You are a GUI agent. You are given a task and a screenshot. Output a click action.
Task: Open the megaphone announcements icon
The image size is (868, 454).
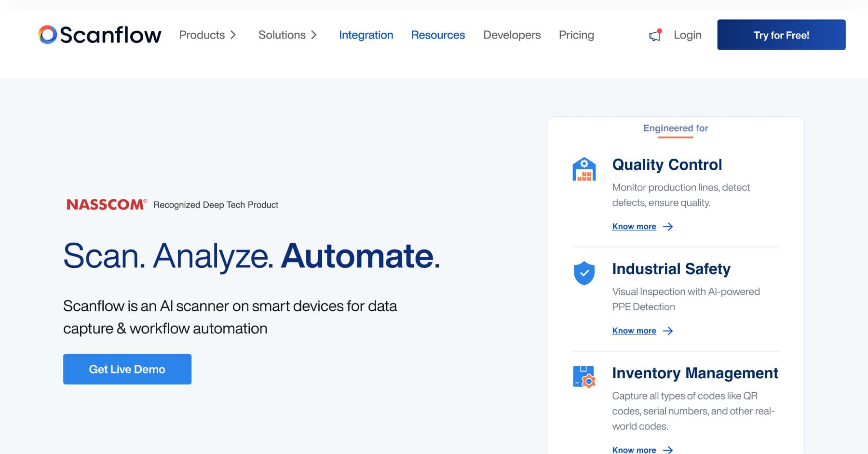[655, 35]
